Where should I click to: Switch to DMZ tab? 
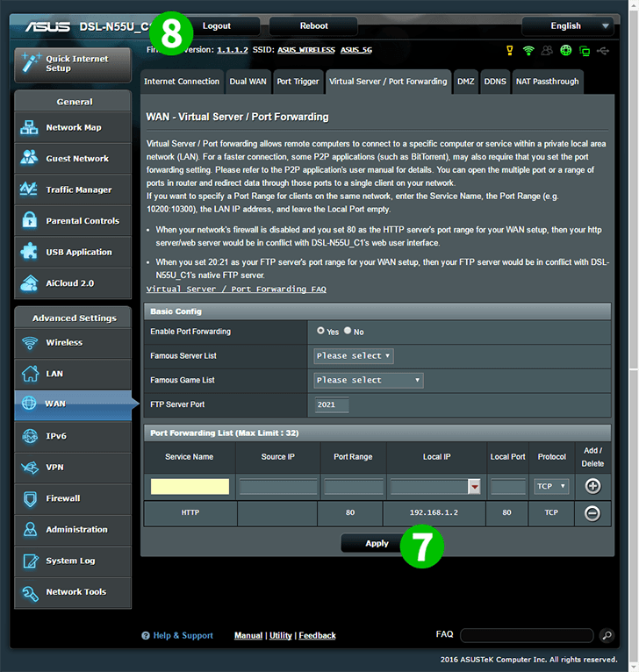466,82
